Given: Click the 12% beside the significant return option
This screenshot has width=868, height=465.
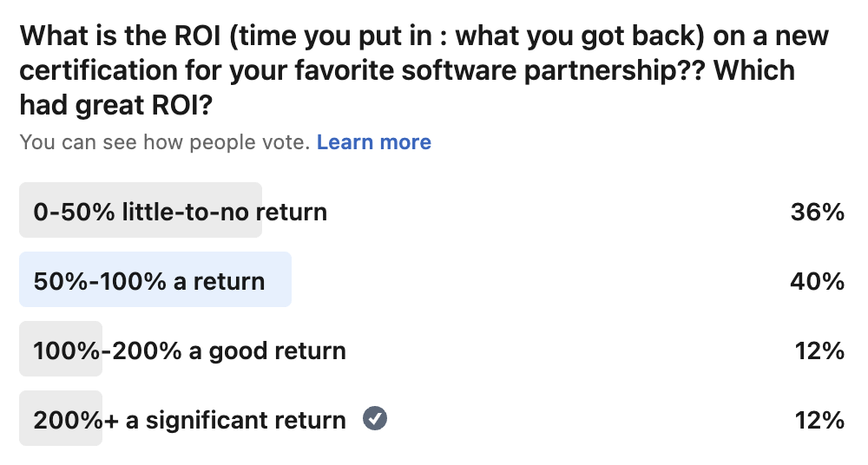Looking at the screenshot, I should (x=819, y=420).
